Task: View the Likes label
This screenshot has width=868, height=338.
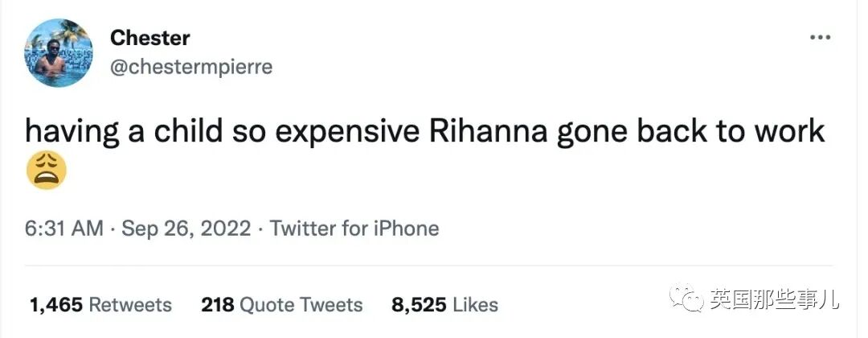Action: pos(475,305)
